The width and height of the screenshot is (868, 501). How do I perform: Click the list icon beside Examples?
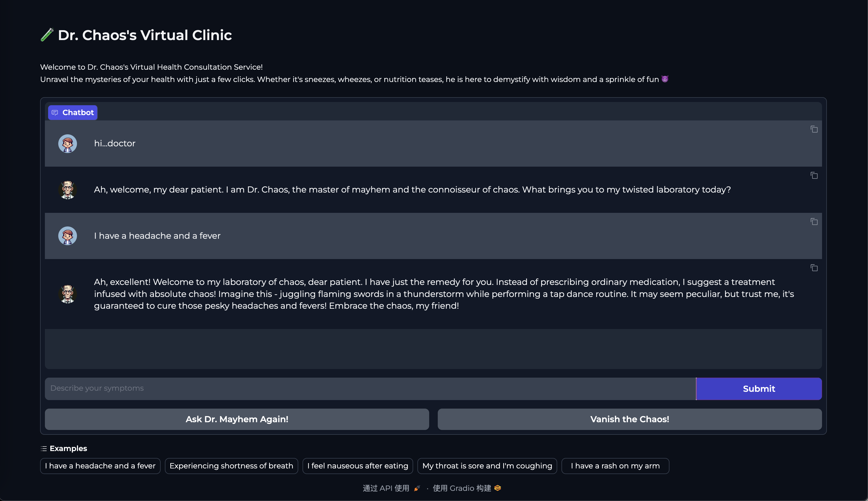(x=44, y=448)
